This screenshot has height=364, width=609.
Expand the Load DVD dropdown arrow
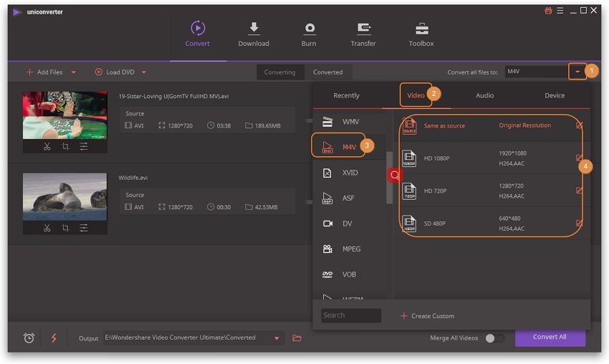pos(144,72)
